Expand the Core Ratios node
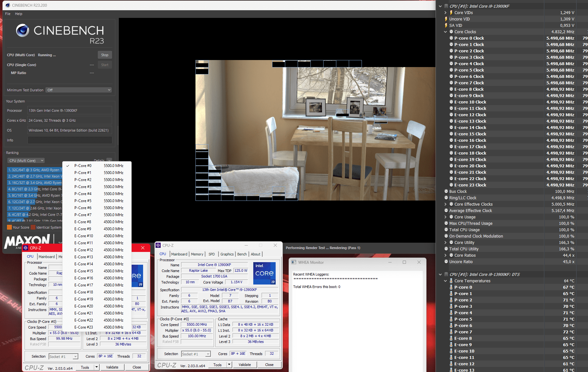Screen dimensions: 588x372 click(446, 255)
